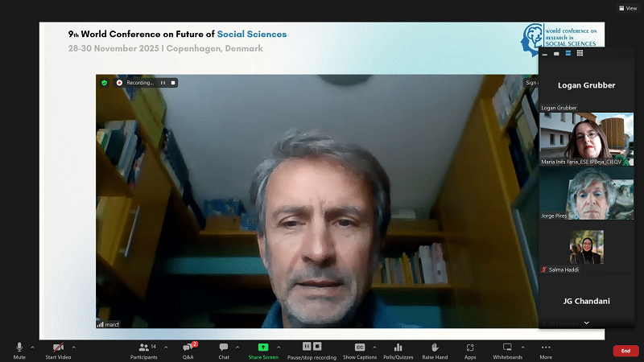Expand video options arrow beside Start Video

76,347
